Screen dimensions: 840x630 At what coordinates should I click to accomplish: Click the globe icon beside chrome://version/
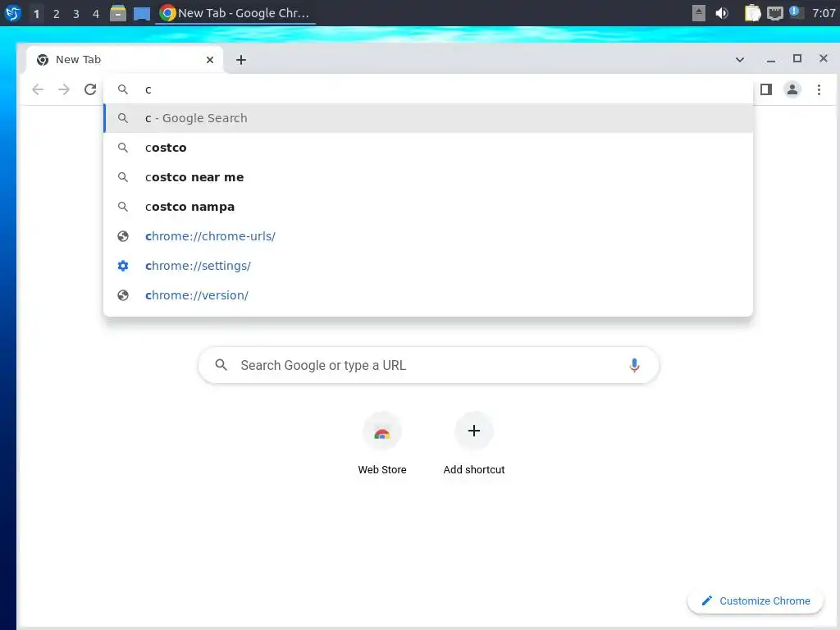click(123, 295)
